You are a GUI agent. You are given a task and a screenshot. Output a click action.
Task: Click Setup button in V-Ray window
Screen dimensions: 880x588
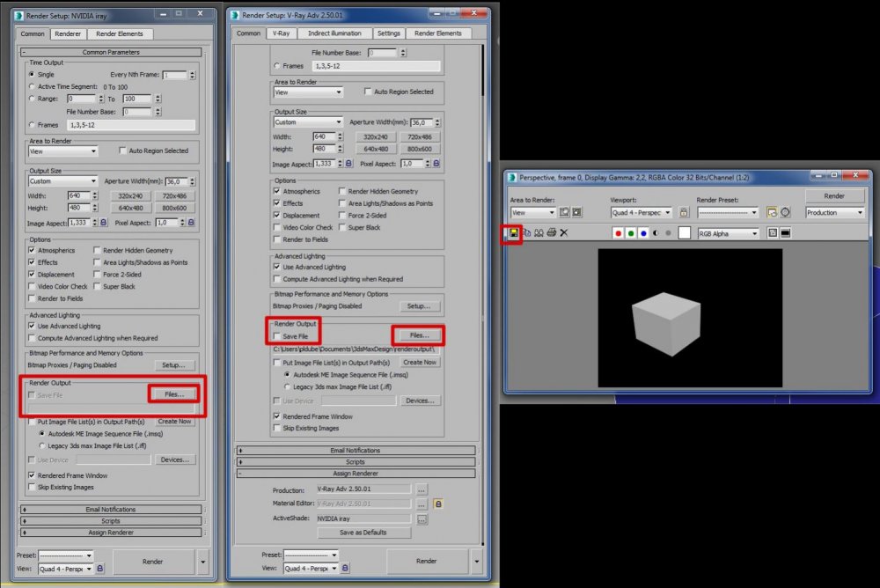(x=419, y=306)
